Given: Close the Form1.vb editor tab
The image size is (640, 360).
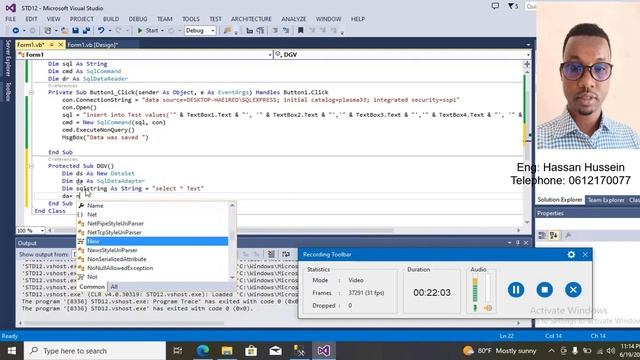Looking at the screenshot, I should [x=60, y=44].
